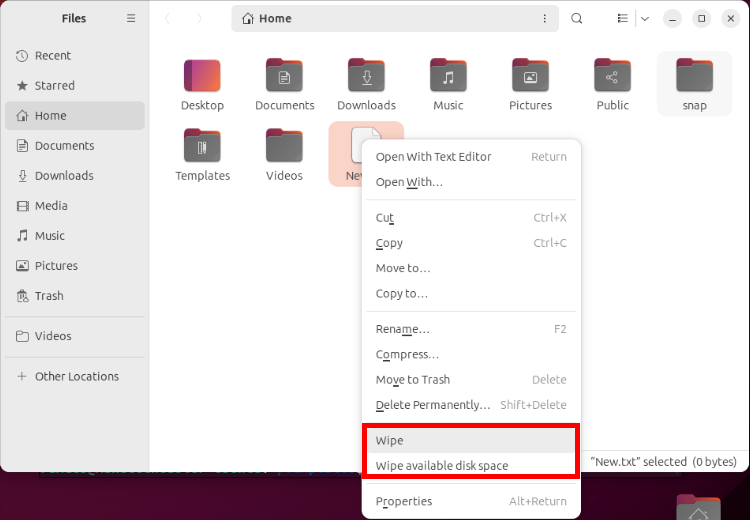Open Recent in the sidebar
The width and height of the screenshot is (750, 520).
pyautogui.click(x=75, y=55)
